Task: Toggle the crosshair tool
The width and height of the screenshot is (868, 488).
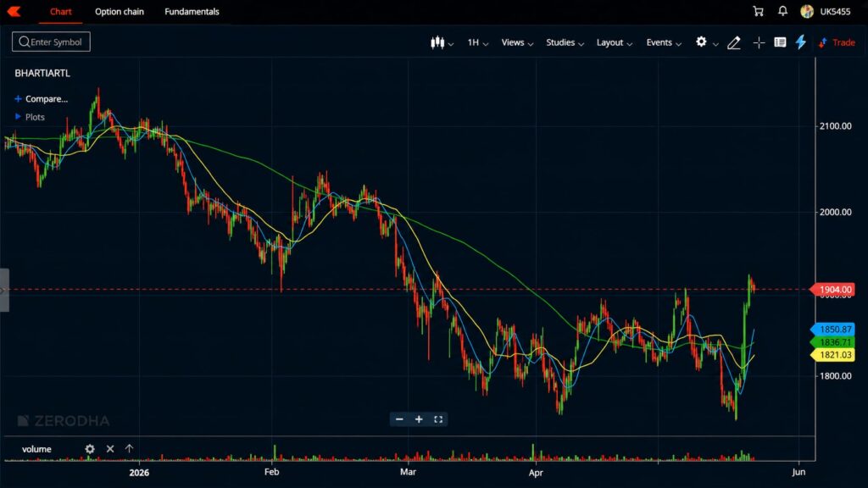Action: pyautogui.click(x=759, y=42)
